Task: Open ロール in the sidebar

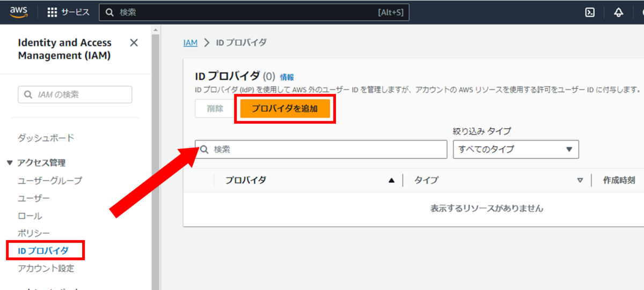Action: [30, 216]
